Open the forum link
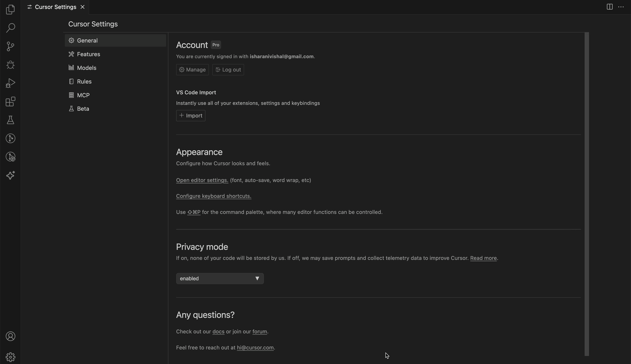Viewport: 631px width, 364px height. [260, 332]
